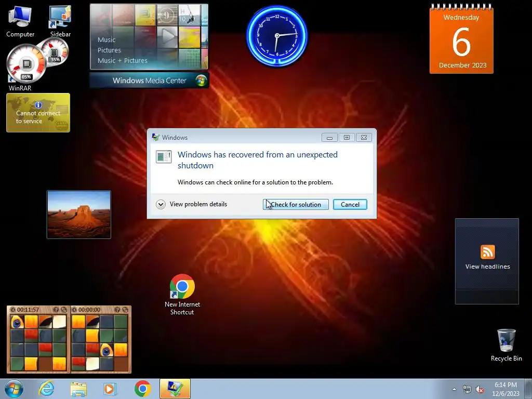Viewport: 532px width, 399px height.
Task: Click View headlines in feed gadget
Action: tap(487, 267)
